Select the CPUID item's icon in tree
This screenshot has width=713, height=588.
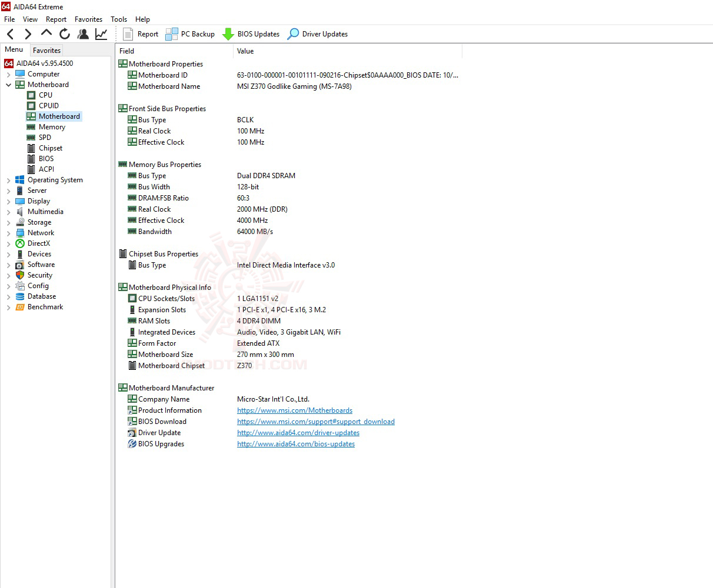pyautogui.click(x=31, y=106)
